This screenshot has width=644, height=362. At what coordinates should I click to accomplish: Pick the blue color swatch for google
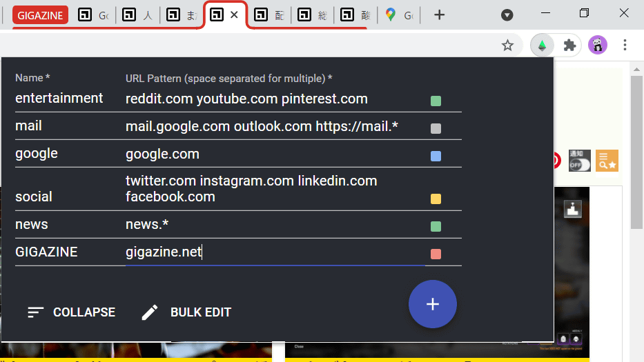436,156
